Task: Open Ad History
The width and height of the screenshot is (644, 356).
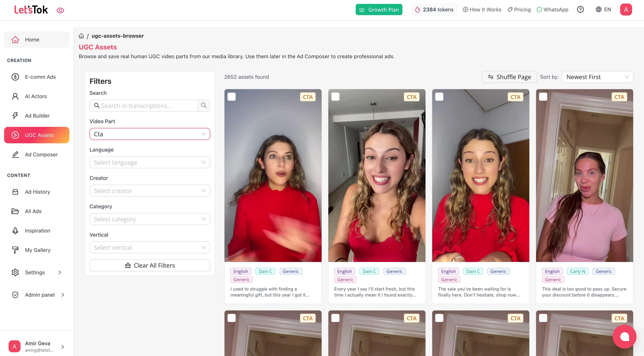Action: 37,192
